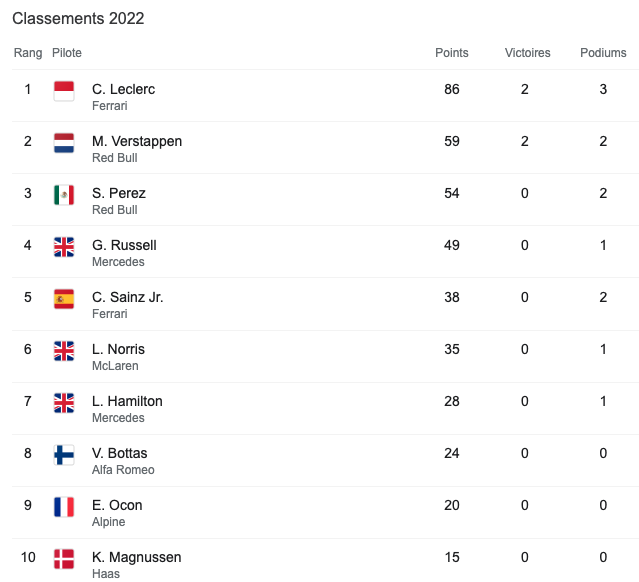Click the Monaco flag beside C. Leclerc
Screen dimensions: 639x582
coord(64,91)
